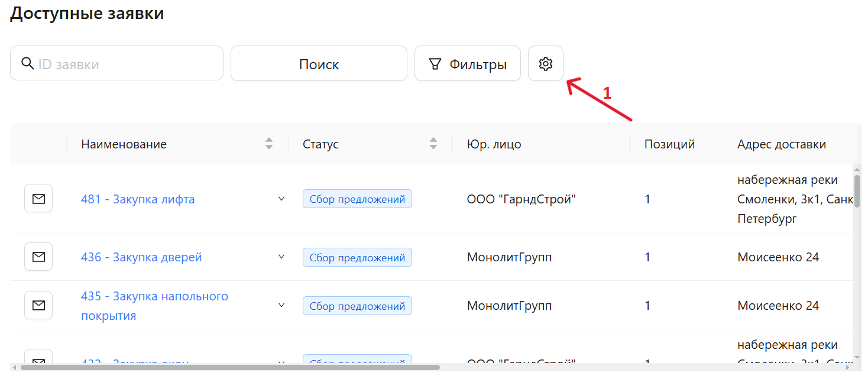Sort by Наименование column arrows
The image size is (868, 379).
pos(269,143)
